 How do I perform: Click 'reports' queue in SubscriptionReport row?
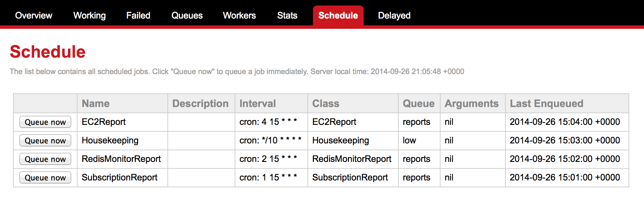pyautogui.click(x=417, y=177)
